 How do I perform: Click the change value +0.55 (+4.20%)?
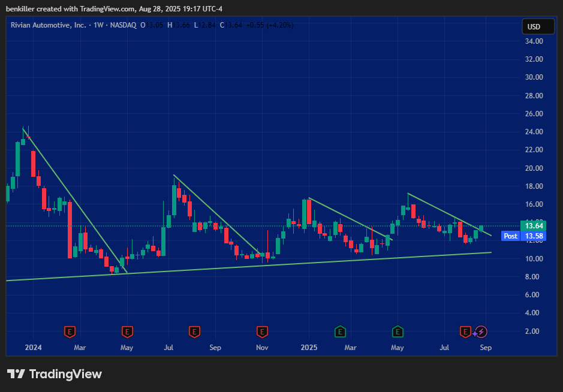(270, 25)
